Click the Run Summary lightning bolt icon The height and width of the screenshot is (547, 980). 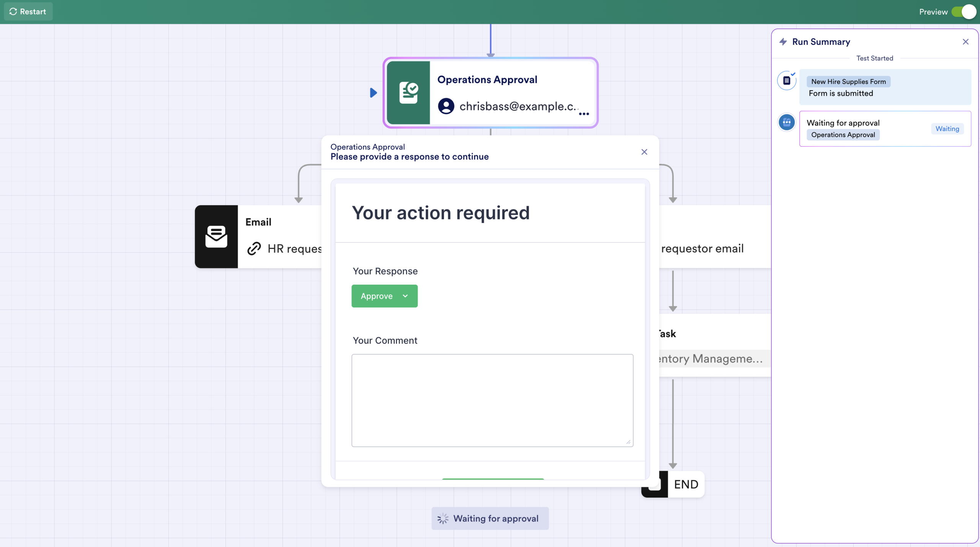[x=783, y=42]
